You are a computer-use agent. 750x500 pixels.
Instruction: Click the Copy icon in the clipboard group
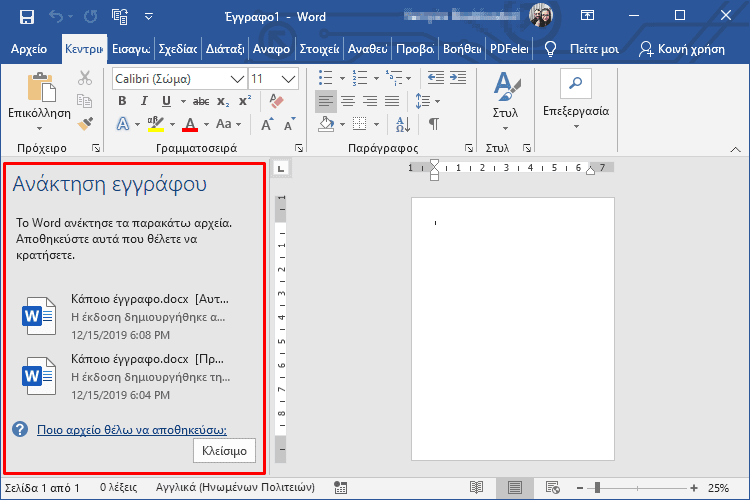tap(85, 101)
